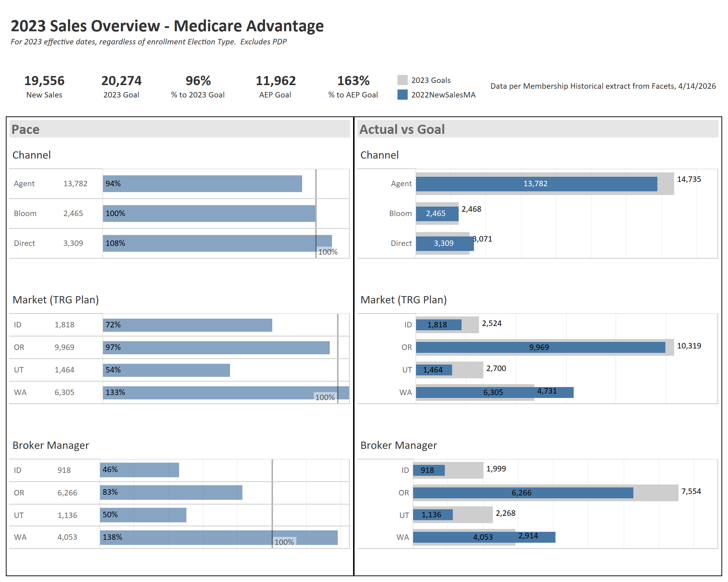Select the WA 4,053 Broker Manager bar
The height and width of the screenshot is (582, 728).
484,537
